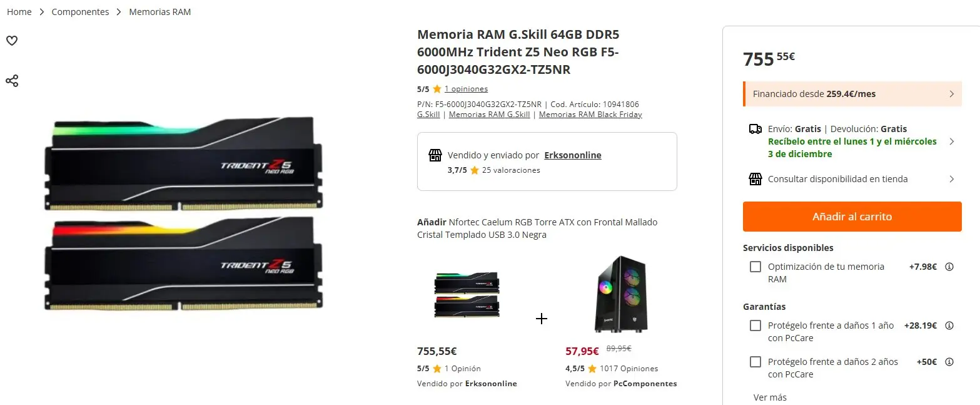The image size is (980, 405).
Task: Expand shipping details chevron
Action: (951, 141)
